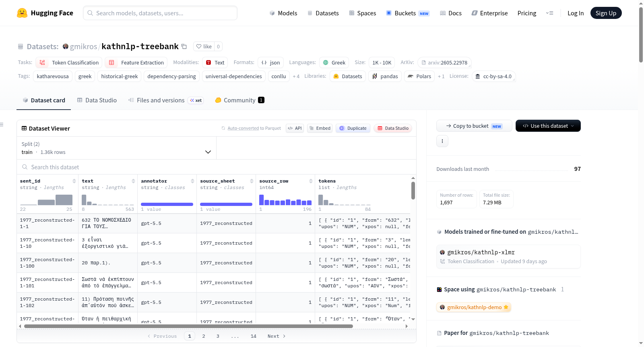
Task: Show the 4 additional tags
Action: (296, 76)
